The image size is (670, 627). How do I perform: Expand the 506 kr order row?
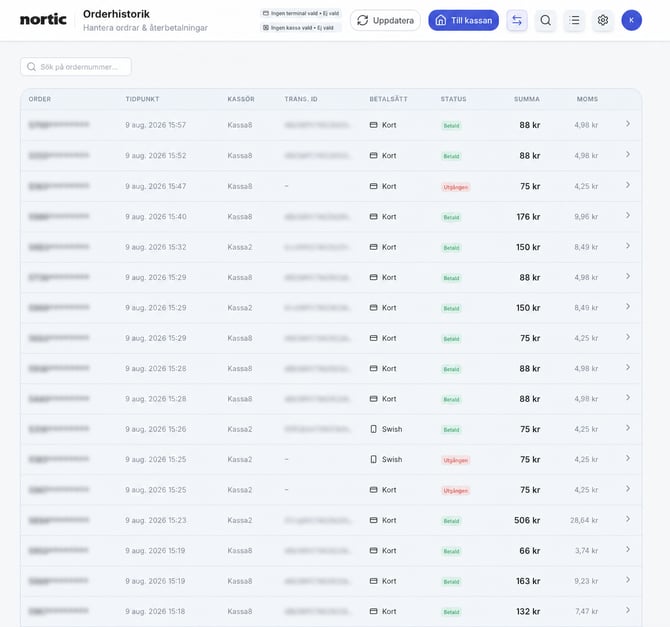point(627,518)
